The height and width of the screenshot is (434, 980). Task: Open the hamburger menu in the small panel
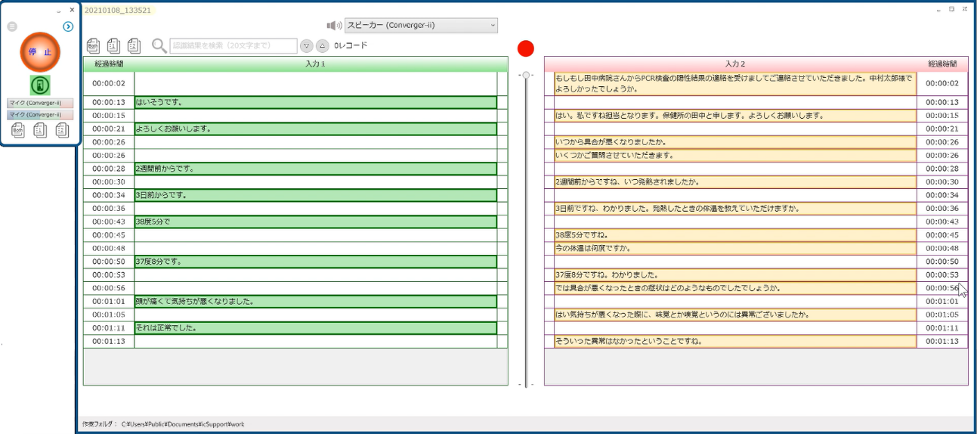coord(12,26)
